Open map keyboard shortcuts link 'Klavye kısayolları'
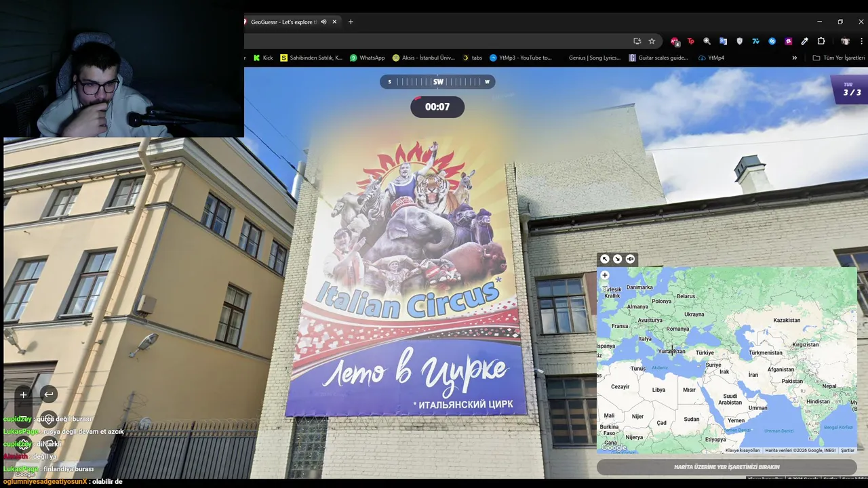 tap(743, 450)
